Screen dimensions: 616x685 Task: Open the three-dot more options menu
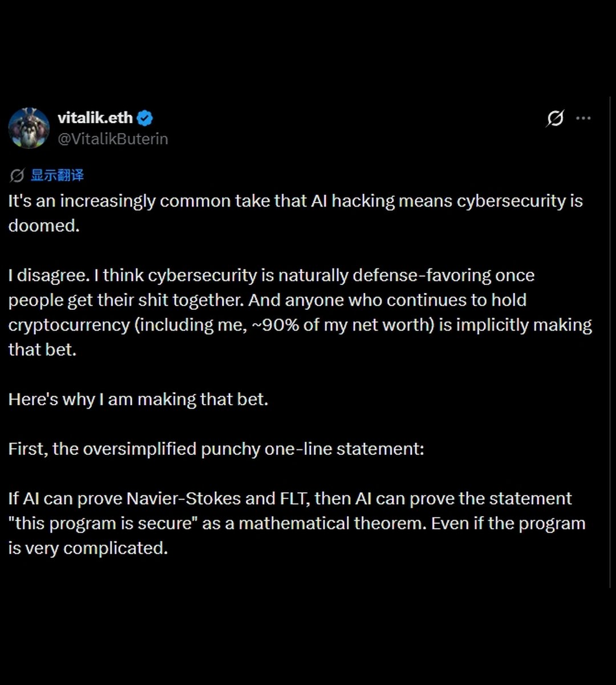tap(583, 118)
